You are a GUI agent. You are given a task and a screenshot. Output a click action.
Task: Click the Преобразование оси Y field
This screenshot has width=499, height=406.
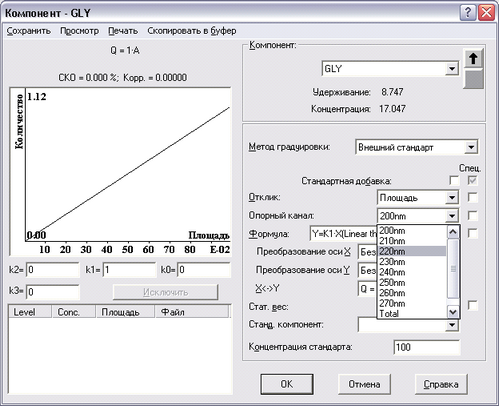(368, 270)
